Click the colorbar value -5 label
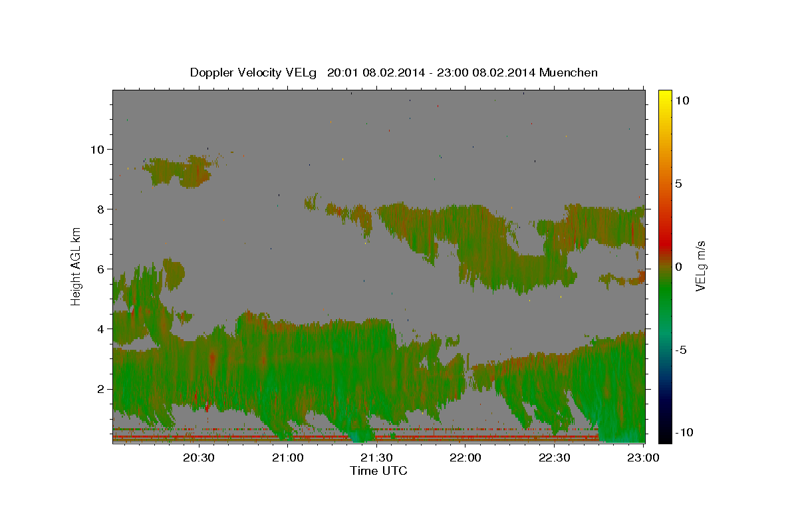The image size is (798, 532). (x=680, y=350)
